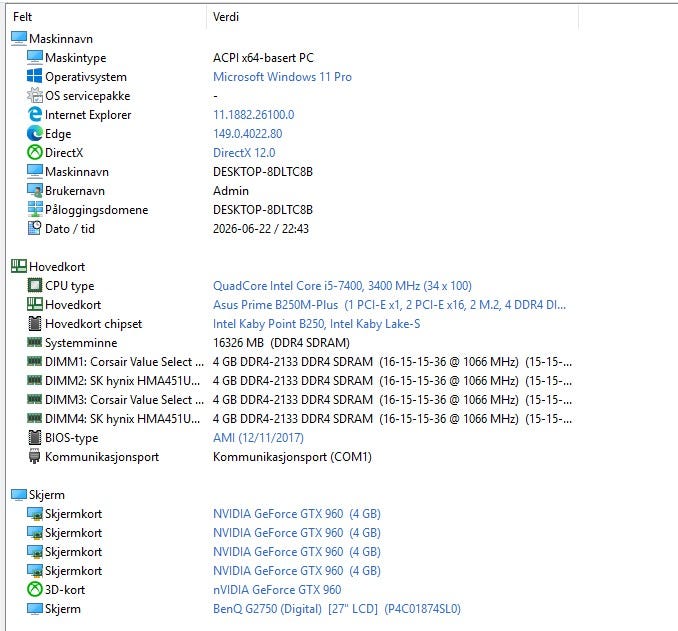Image resolution: width=678 pixels, height=631 pixels.
Task: Click the DIMM1 memory module icon
Action: (35, 361)
